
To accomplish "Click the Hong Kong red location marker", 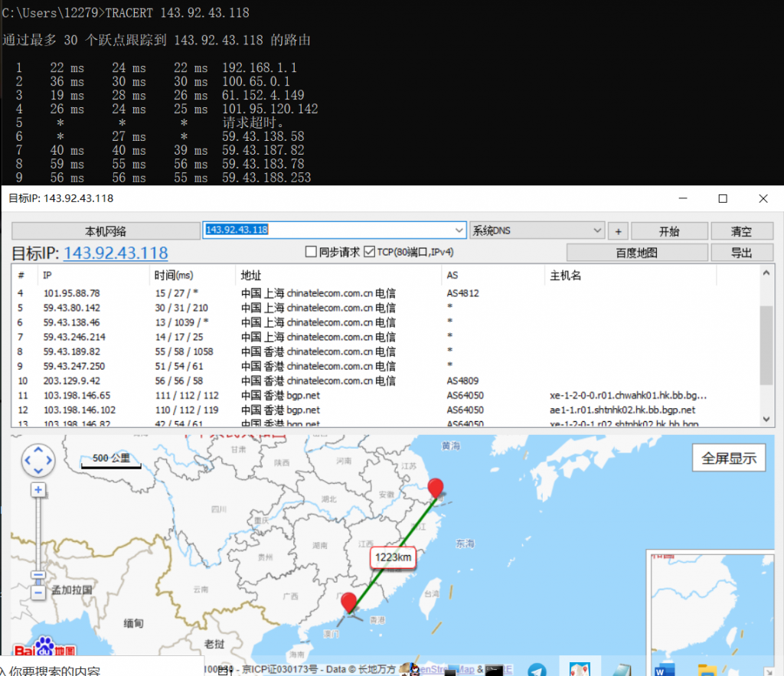I will (x=349, y=603).
